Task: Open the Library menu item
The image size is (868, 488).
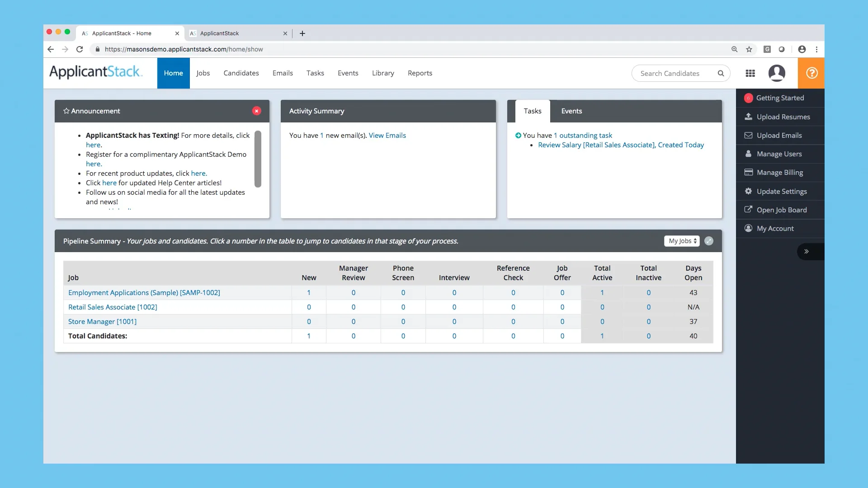Action: (x=383, y=73)
